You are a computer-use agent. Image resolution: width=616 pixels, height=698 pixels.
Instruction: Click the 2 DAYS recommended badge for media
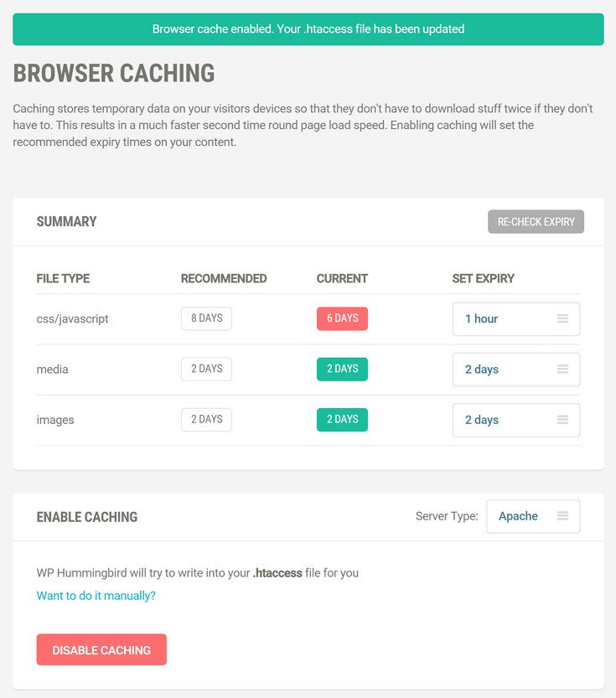(x=206, y=369)
